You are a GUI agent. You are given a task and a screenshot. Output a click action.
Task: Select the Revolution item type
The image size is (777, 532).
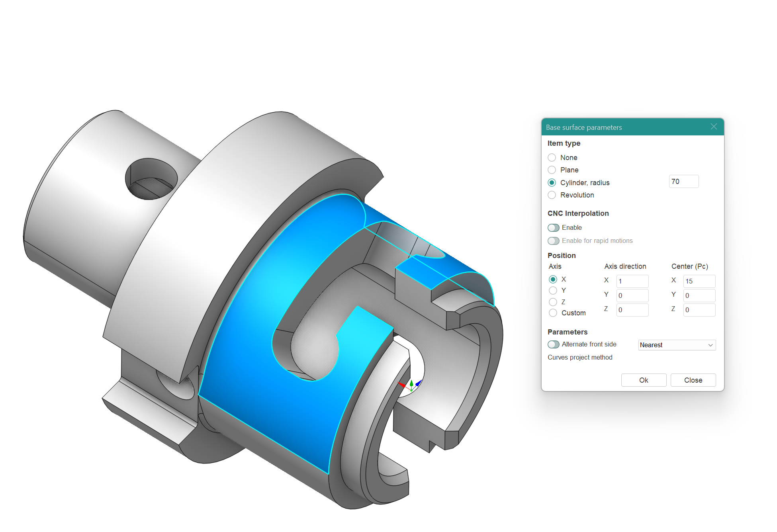pos(552,195)
